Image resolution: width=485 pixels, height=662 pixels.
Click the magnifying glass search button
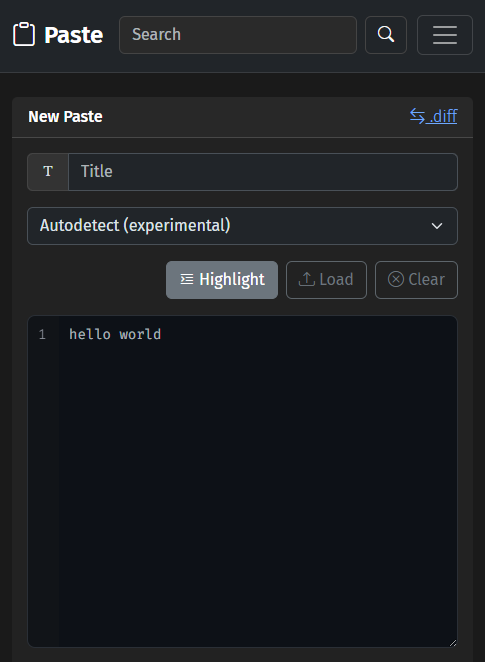386,35
